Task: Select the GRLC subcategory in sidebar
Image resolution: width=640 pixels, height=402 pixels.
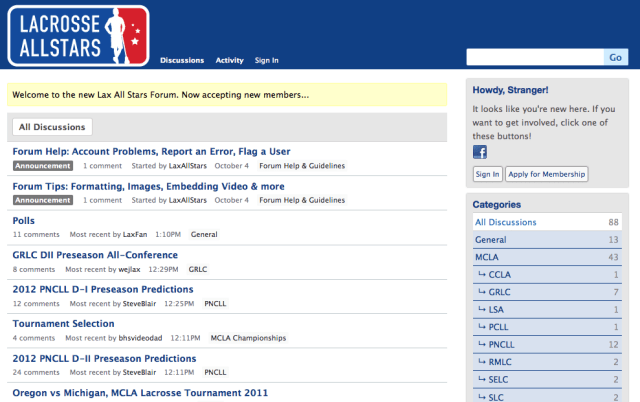Action: coord(547,292)
